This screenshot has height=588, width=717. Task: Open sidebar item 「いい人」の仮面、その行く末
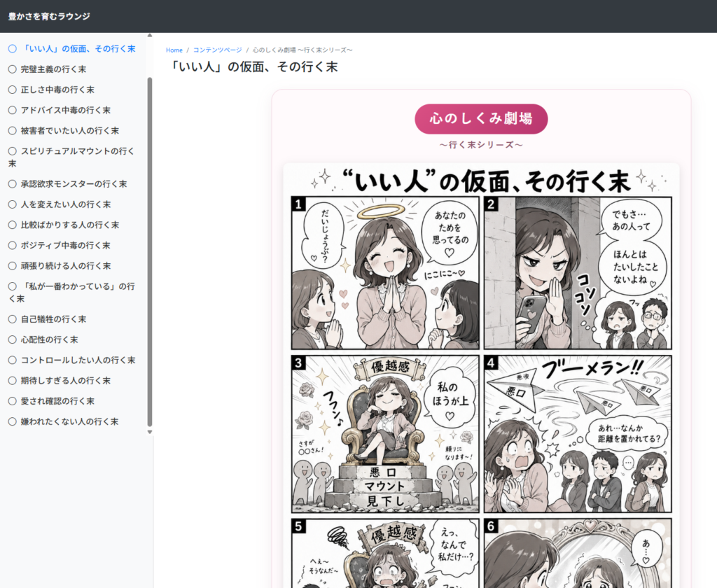78,49
